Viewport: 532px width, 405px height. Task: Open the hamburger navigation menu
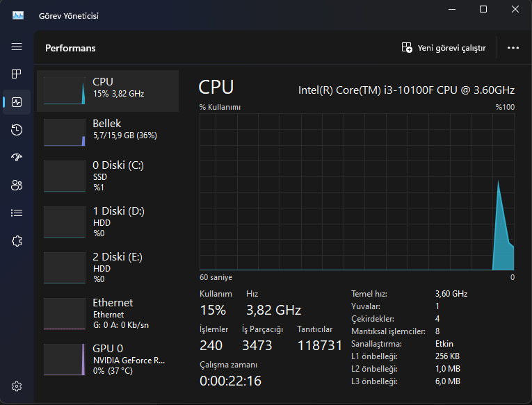point(17,47)
